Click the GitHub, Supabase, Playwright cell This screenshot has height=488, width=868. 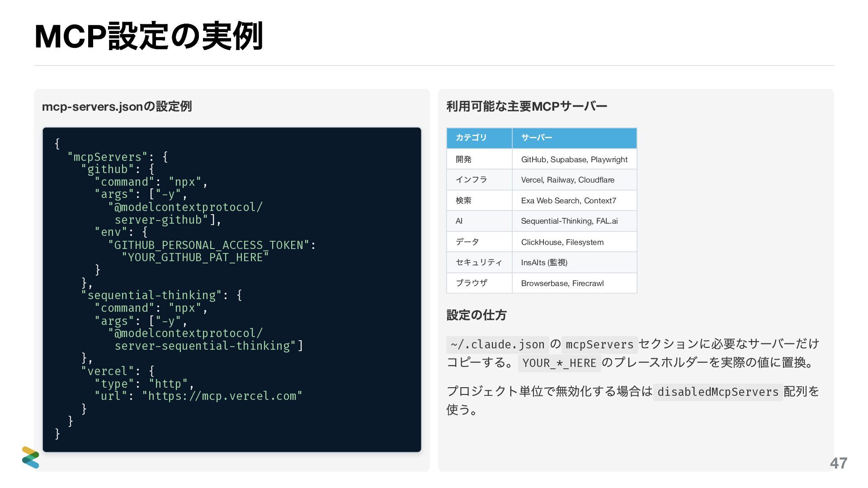pos(574,159)
